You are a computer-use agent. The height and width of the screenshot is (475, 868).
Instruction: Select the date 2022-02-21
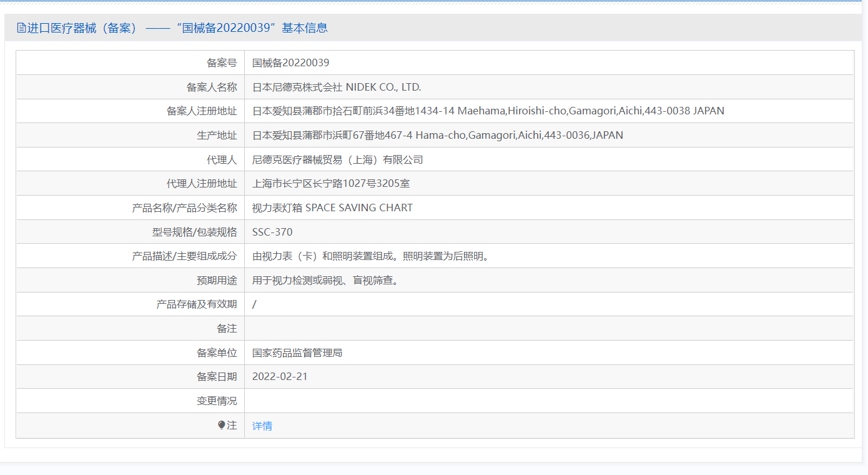click(x=280, y=376)
